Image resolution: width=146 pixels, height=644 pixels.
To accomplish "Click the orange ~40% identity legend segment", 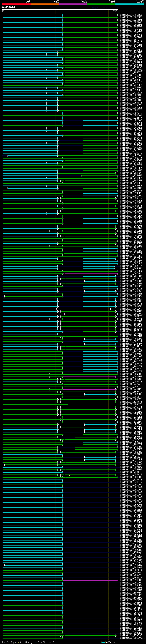I will (x=45, y=4).
